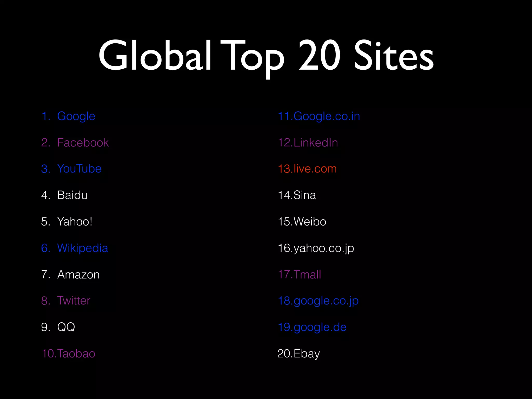Select the "8. Twitter" entry

66,301
